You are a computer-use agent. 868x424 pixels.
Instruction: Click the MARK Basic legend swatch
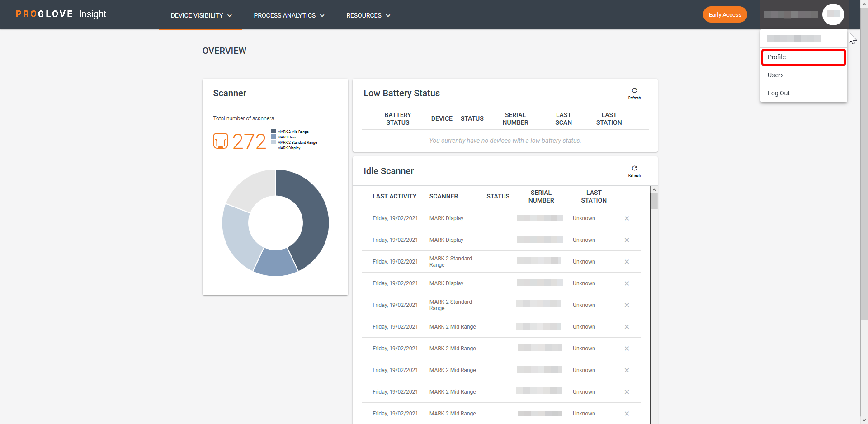(274, 137)
